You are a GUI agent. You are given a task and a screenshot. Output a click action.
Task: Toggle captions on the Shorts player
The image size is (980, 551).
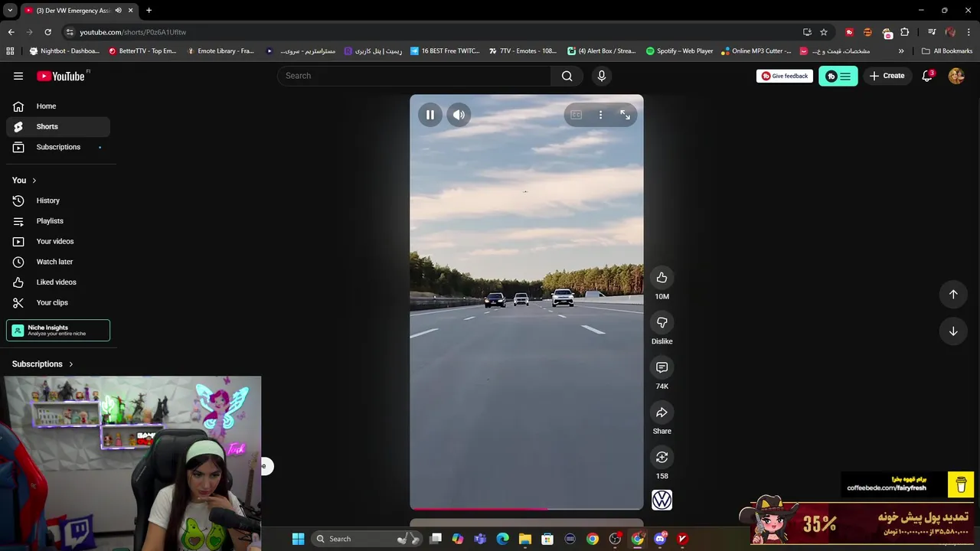[x=577, y=115]
